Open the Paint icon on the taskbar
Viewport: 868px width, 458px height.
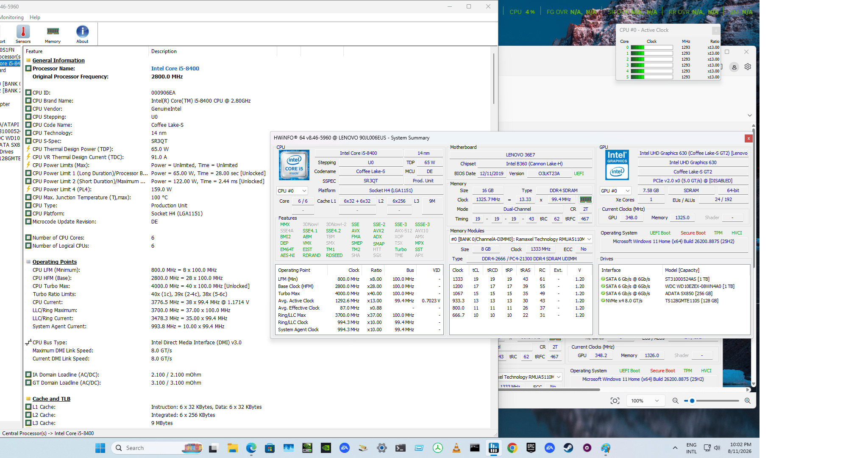click(x=606, y=448)
